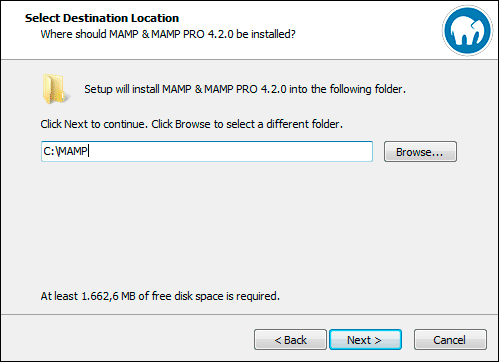
Task: Cancel the MAMP installation
Action: (450, 340)
